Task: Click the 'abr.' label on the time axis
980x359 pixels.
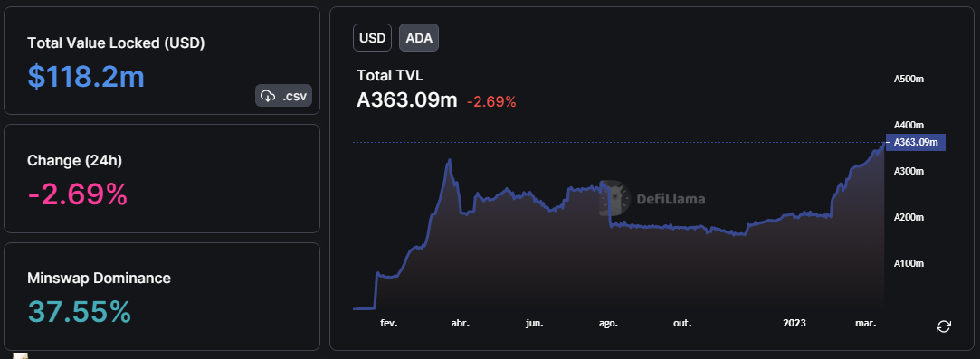Action: [460, 324]
